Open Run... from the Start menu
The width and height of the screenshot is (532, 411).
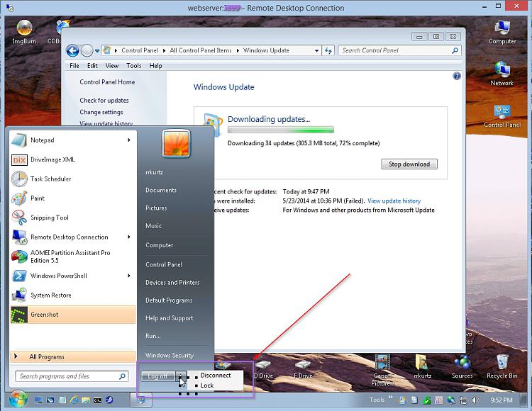[153, 336]
